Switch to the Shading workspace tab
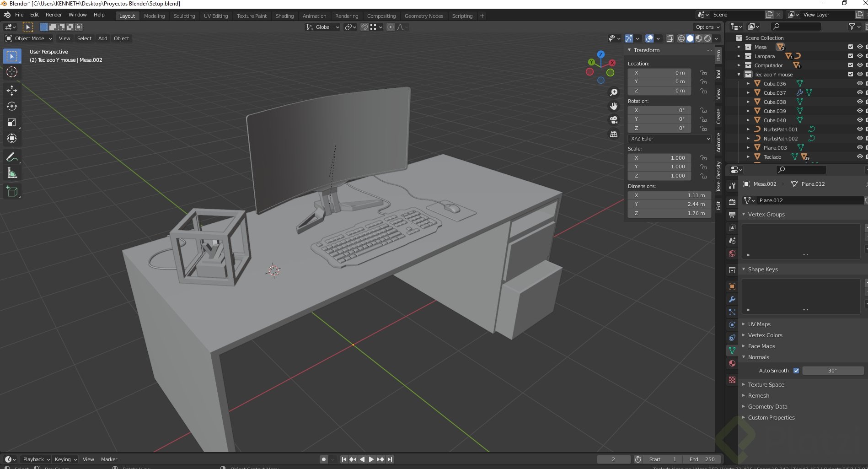 click(284, 16)
